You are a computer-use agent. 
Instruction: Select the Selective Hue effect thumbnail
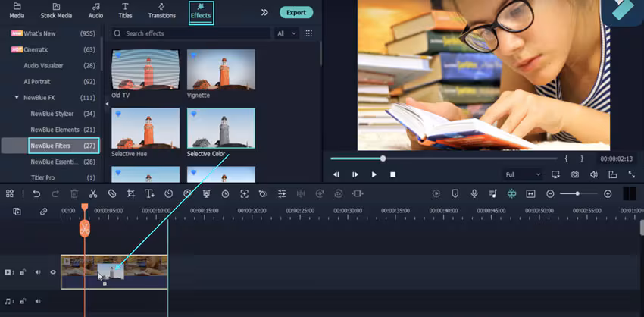coord(145,128)
